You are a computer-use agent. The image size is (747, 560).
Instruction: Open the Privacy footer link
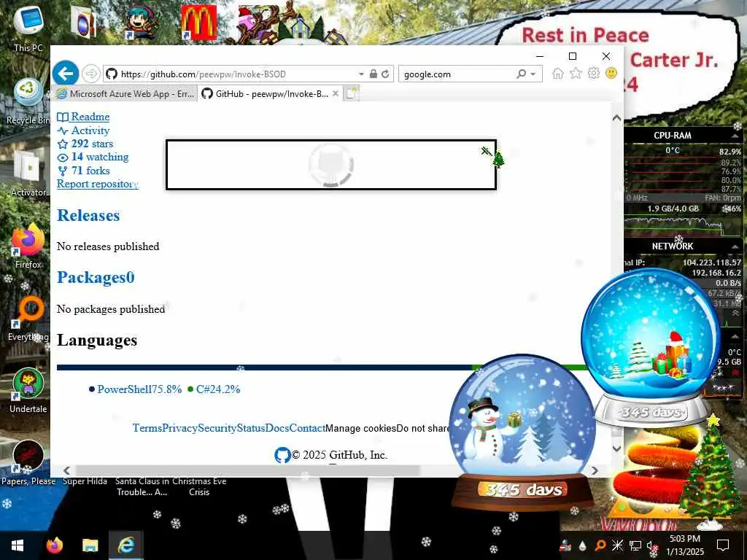(180, 428)
